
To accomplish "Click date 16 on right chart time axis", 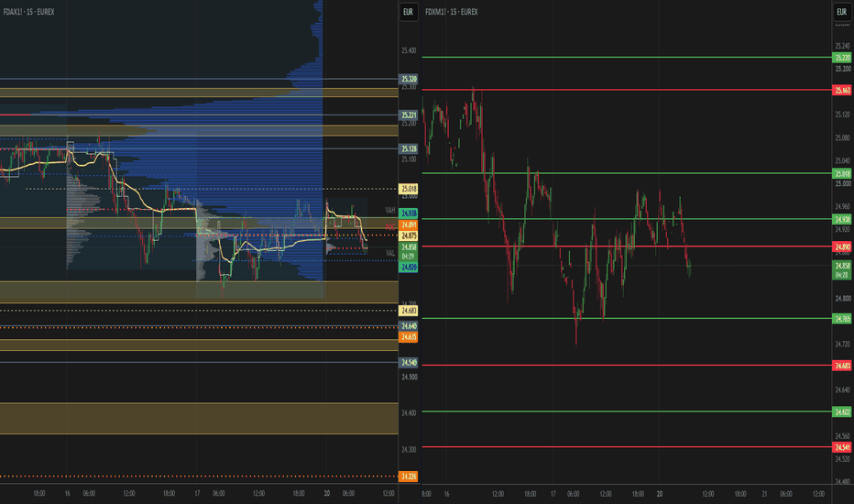I will pos(446,494).
